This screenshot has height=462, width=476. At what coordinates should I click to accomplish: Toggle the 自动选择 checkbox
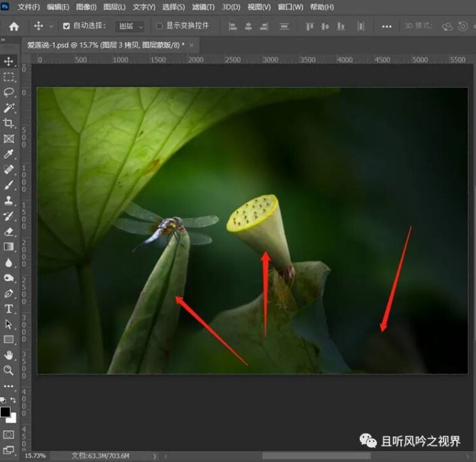coord(66,26)
